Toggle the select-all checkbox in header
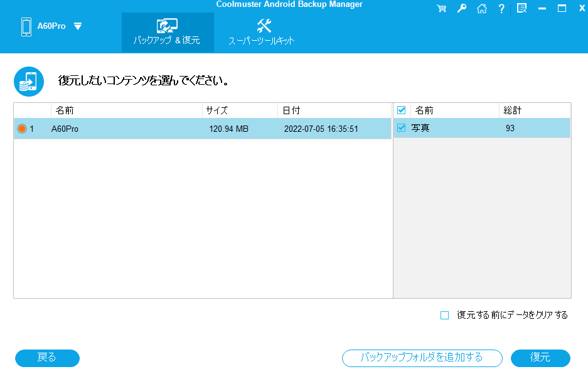This screenshot has width=588, height=374. 402,110
